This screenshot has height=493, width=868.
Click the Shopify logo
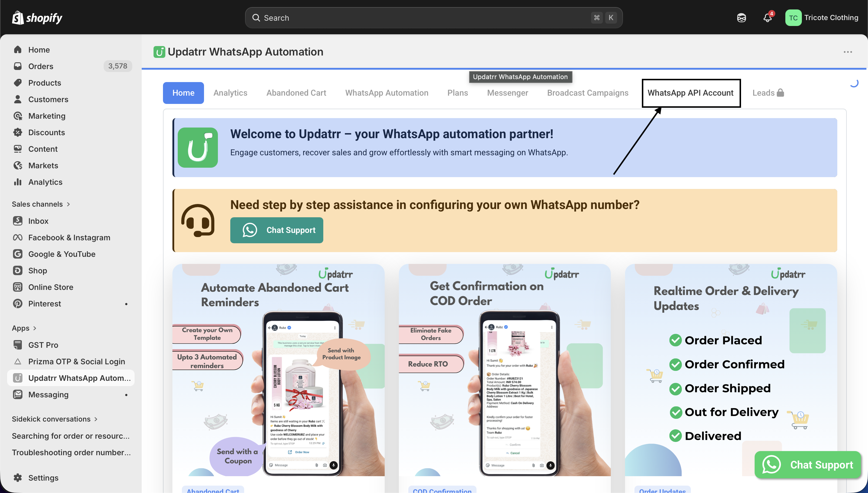[x=37, y=18]
